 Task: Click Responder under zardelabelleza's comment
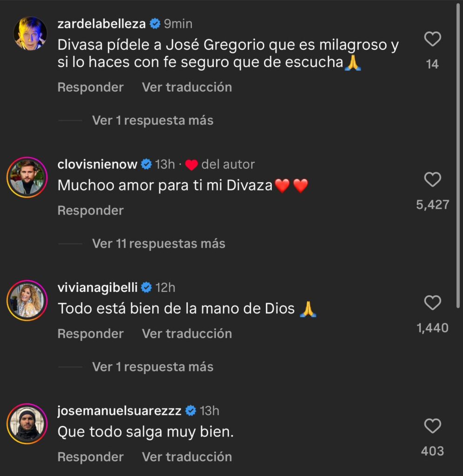pos(90,87)
